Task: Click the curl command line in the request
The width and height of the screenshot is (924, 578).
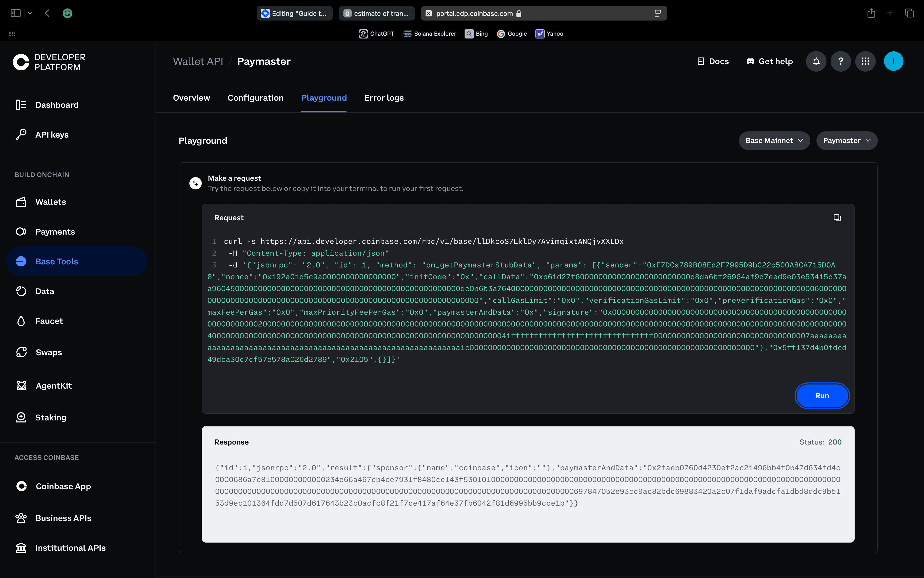Action: coord(423,241)
